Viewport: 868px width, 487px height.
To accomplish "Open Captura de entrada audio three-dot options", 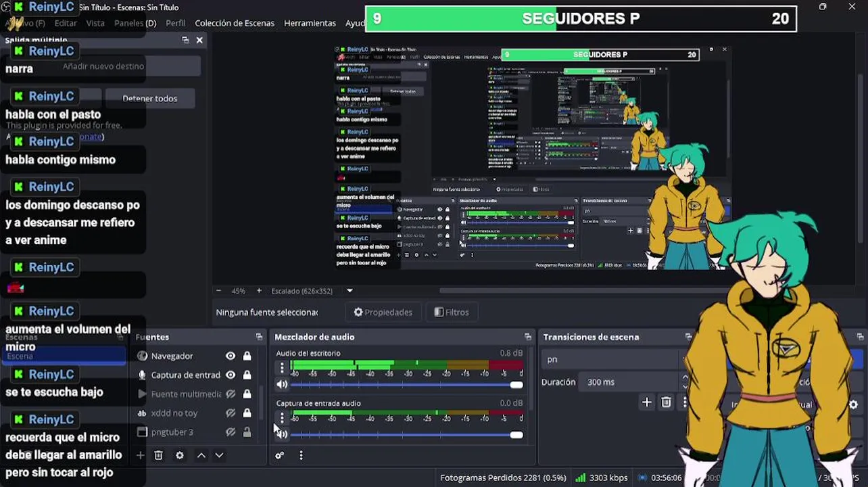I will tap(282, 418).
